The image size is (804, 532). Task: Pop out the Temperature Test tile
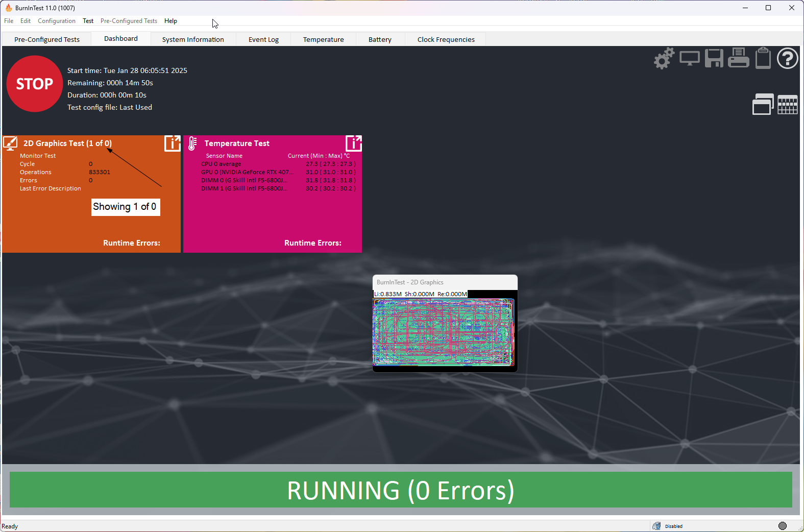354,143
